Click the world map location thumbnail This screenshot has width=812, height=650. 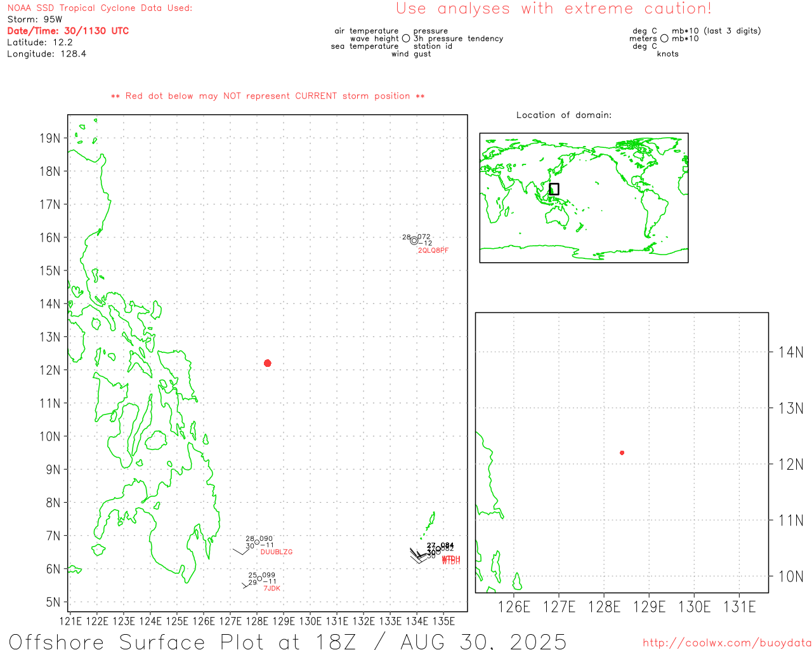coord(584,198)
